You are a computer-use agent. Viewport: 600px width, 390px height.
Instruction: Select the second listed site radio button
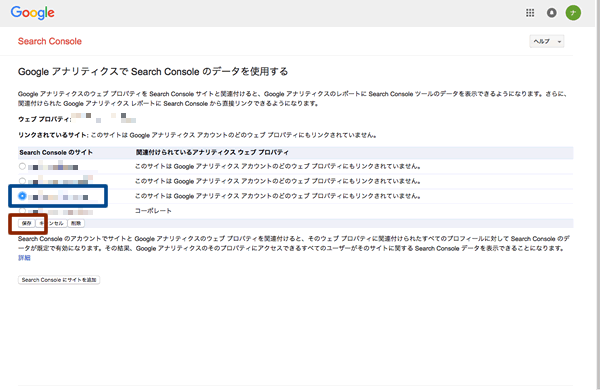(x=22, y=181)
